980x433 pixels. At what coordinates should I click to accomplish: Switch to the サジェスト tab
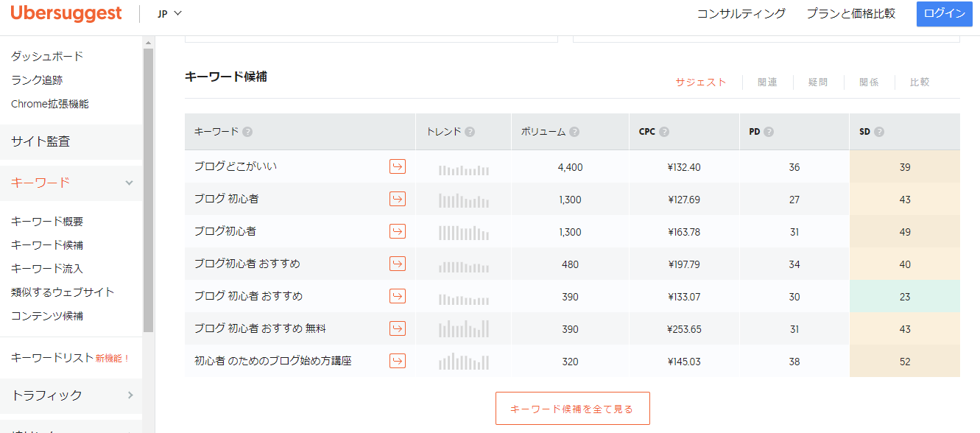(x=701, y=82)
